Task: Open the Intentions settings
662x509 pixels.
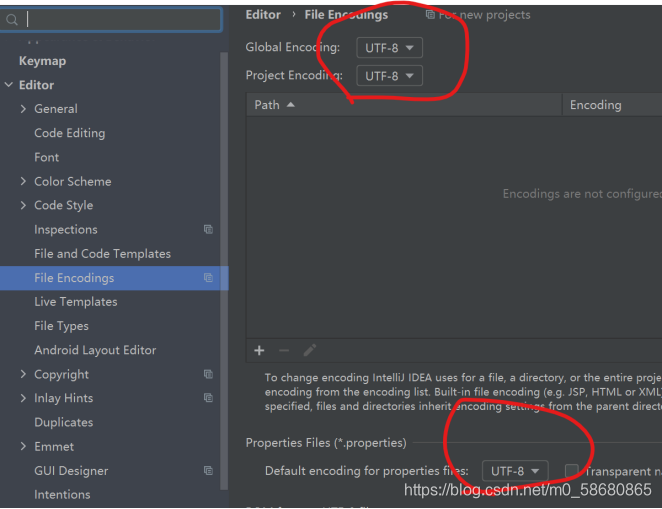Action: coord(62,495)
